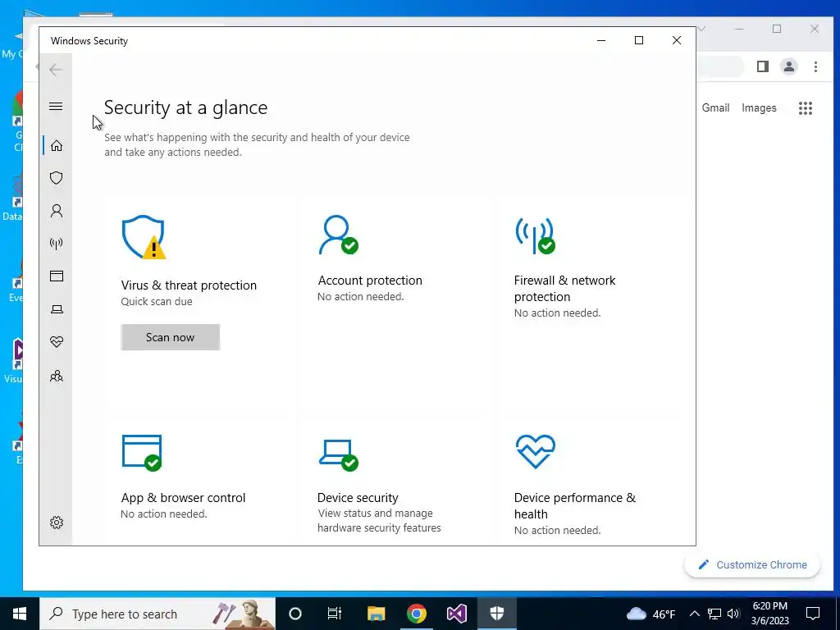Open the clock showing 6:20 PM
This screenshot has width=840, height=630.
(769, 614)
